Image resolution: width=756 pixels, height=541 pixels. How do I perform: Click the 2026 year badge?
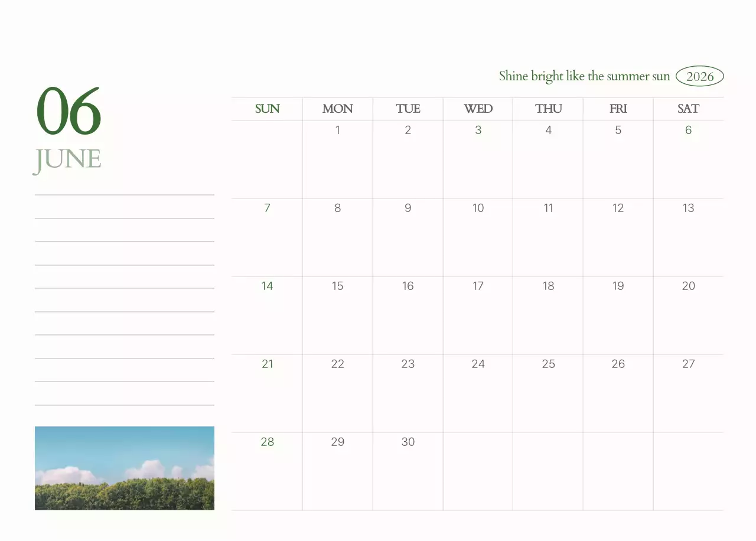699,76
